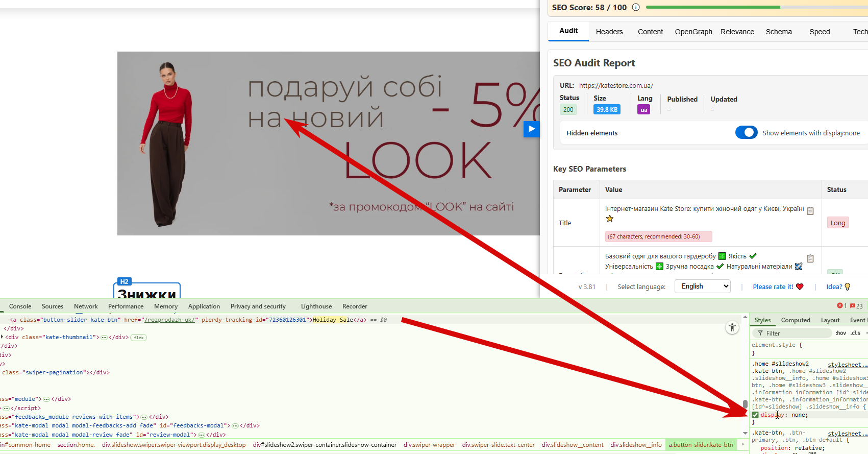Open the DevTools Application tab
The image size is (868, 454).
tap(204, 306)
